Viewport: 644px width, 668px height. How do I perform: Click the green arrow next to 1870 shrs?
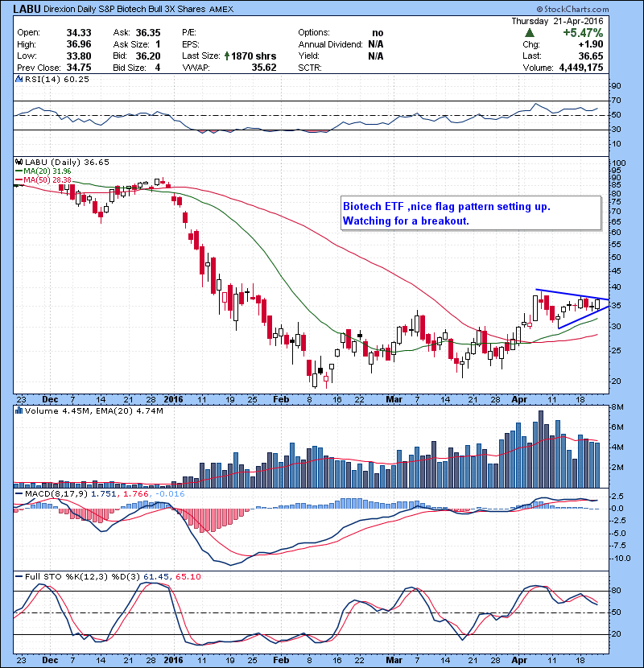(226, 56)
